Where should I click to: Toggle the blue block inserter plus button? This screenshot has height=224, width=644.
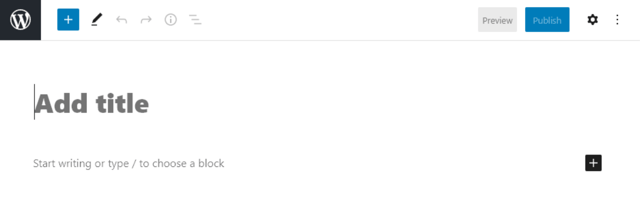click(68, 20)
